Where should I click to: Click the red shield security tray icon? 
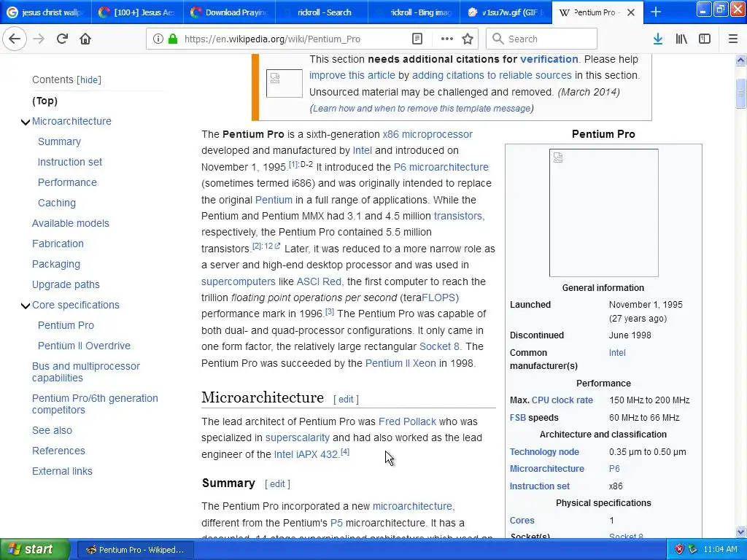[679, 549]
